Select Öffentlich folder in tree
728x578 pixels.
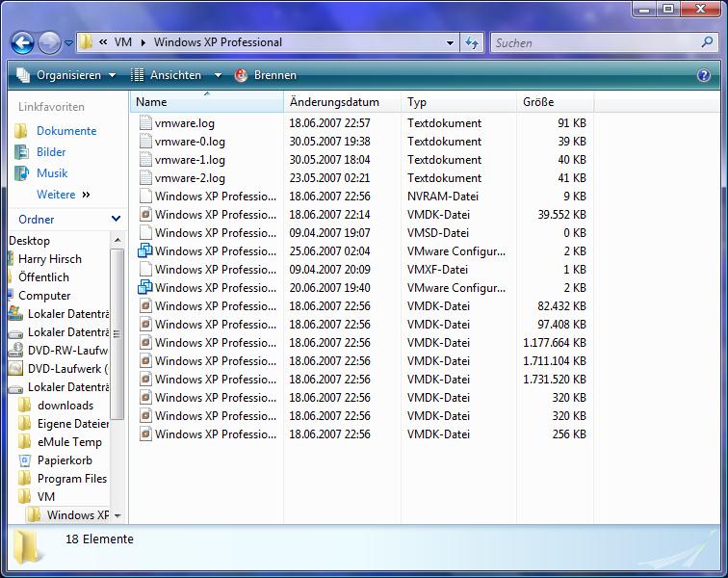[43, 276]
